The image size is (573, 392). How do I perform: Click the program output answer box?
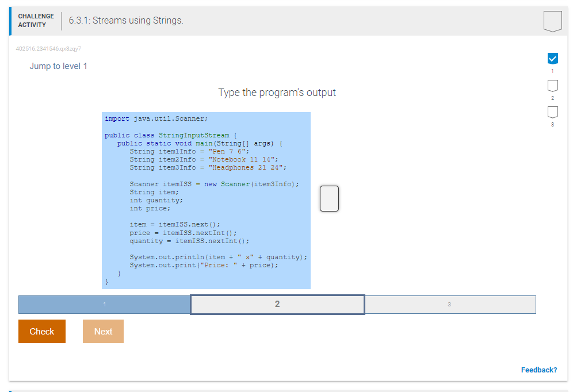click(329, 198)
